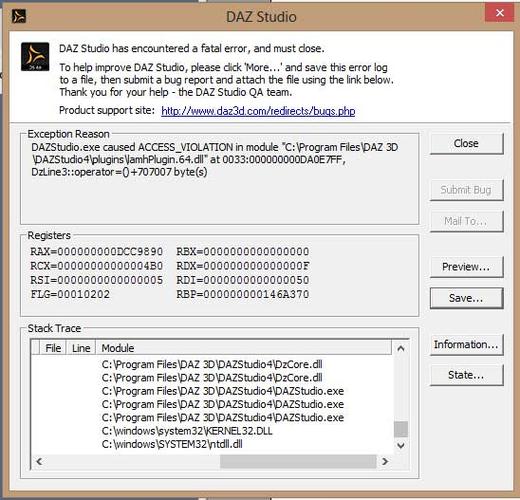520x500 pixels.
Task: Save the error log with Save...
Action: coord(466,298)
